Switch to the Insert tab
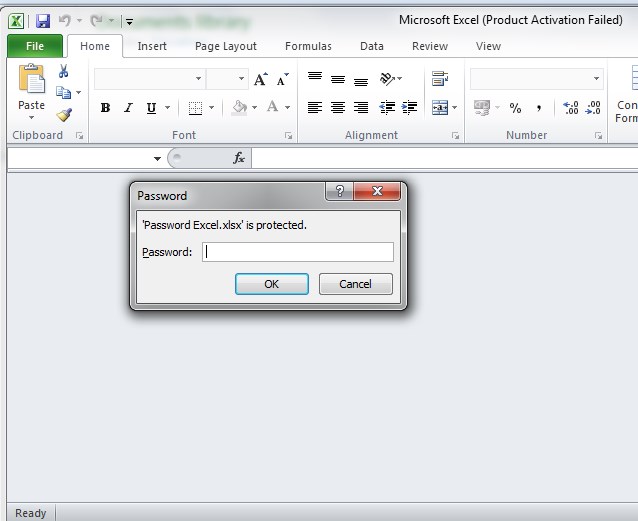The height and width of the screenshot is (521, 638). pyautogui.click(x=152, y=46)
